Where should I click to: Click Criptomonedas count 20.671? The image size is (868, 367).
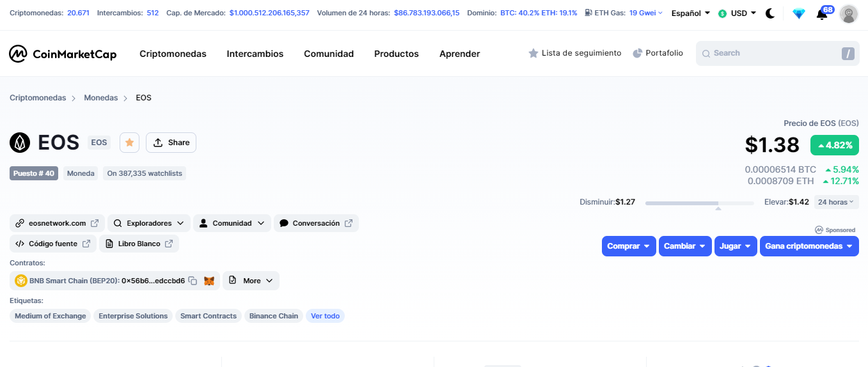(x=78, y=13)
